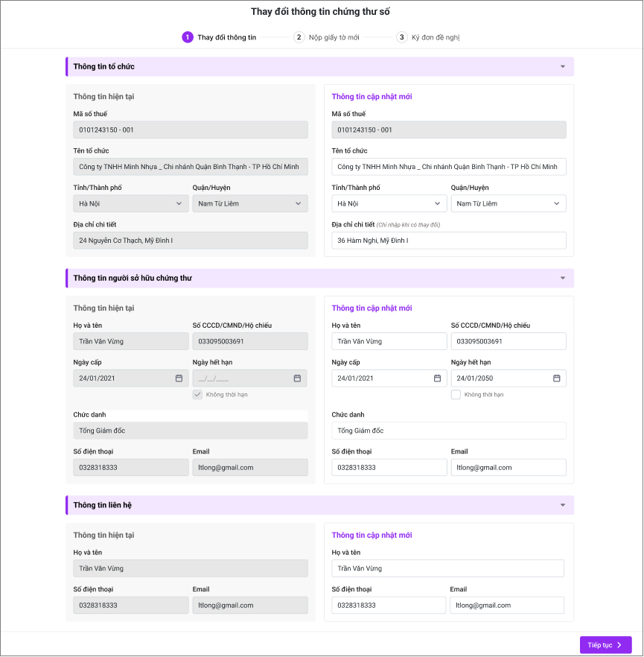Viewport: 644px width, 657px height.
Task: Collapse Thông tin người sở hữu chứng thư section
Action: click(x=563, y=278)
